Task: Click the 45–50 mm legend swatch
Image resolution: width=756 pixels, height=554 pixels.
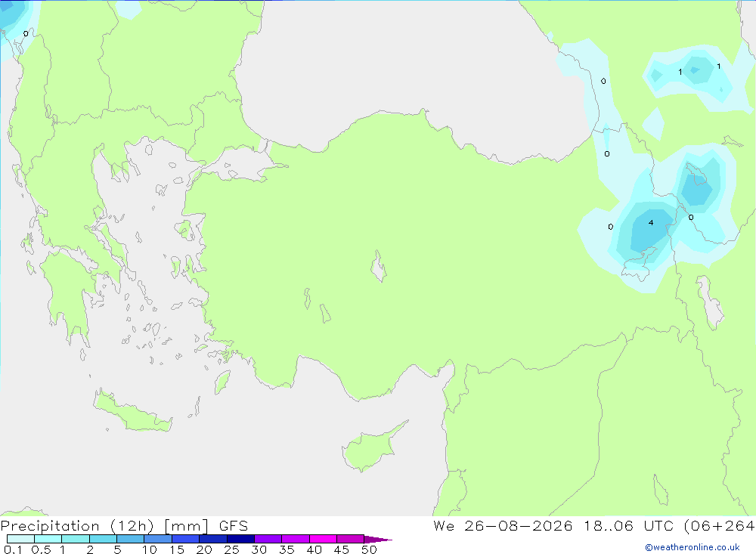Action: coord(351,539)
